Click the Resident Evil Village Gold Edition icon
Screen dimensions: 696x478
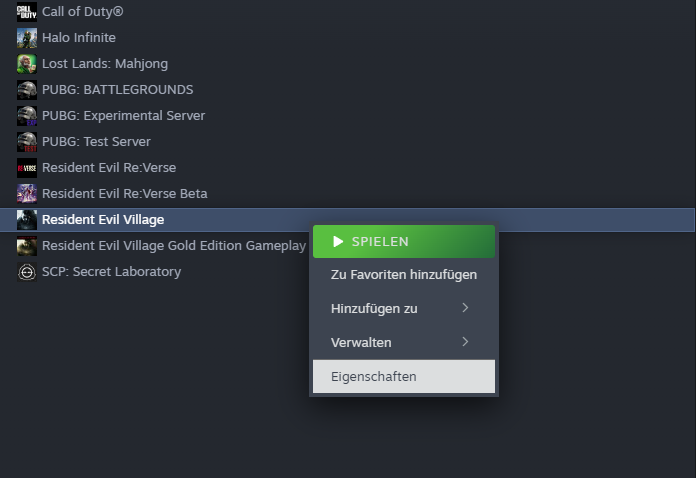27,246
